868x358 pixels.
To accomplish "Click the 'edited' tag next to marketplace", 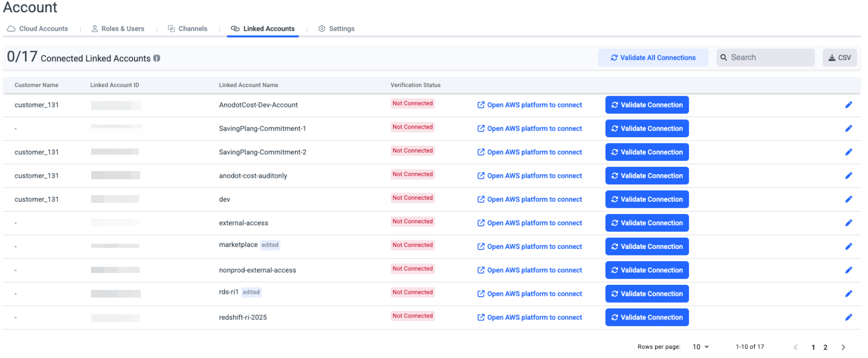I will coord(270,245).
